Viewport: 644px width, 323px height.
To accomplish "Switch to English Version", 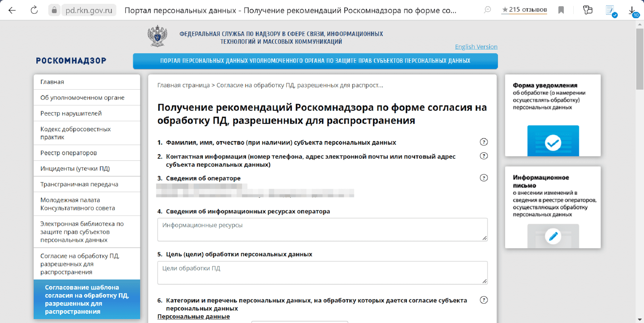I will point(476,47).
